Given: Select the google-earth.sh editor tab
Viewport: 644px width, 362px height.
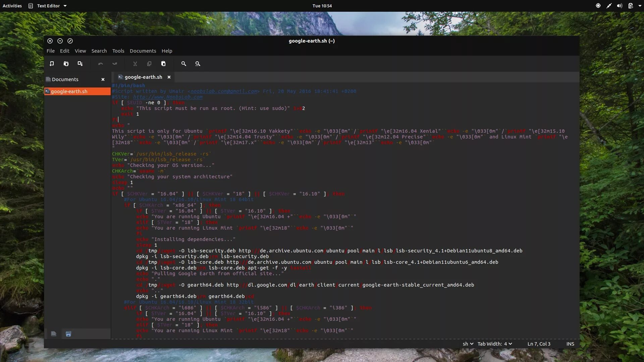Looking at the screenshot, I should 143,77.
